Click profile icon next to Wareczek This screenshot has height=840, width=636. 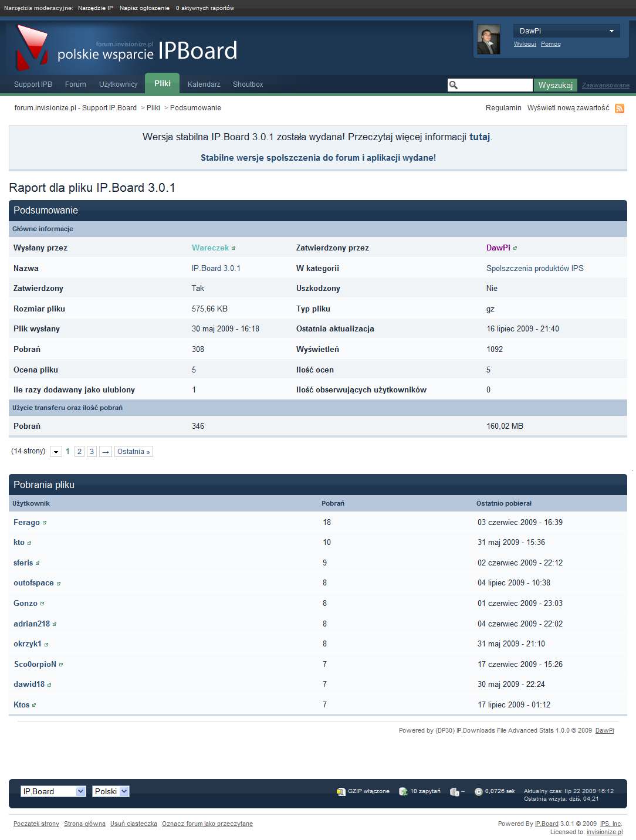pos(234,248)
